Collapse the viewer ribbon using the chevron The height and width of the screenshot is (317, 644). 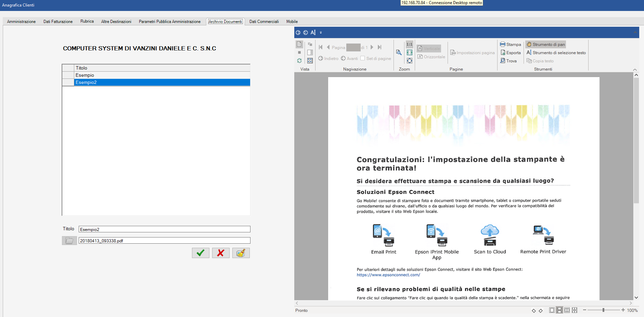click(x=635, y=70)
